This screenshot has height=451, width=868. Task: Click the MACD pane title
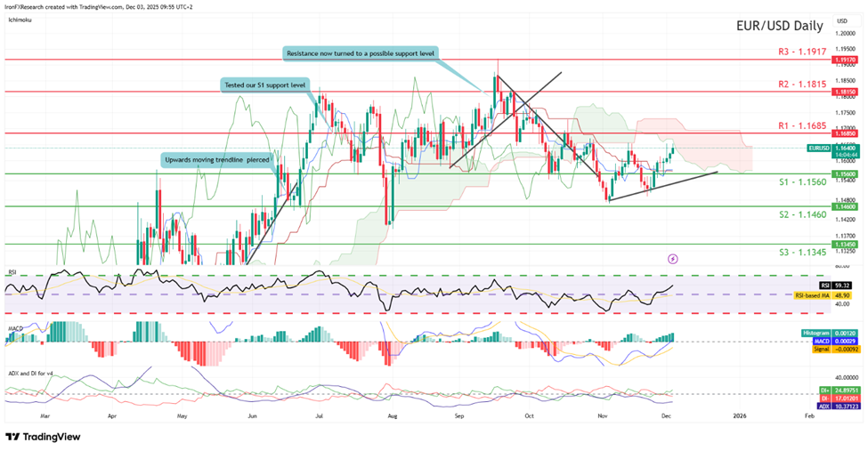pos(14,328)
